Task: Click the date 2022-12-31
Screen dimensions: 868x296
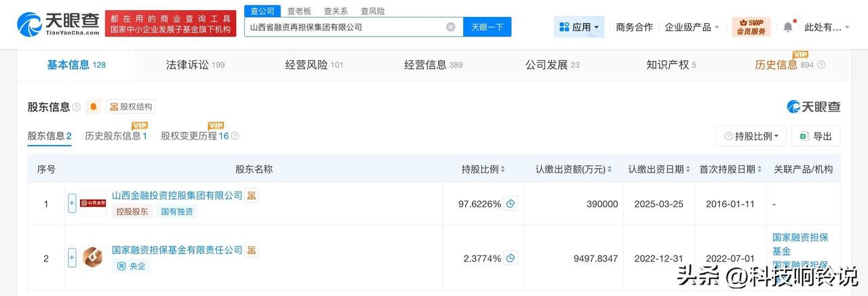Action: 659,258
